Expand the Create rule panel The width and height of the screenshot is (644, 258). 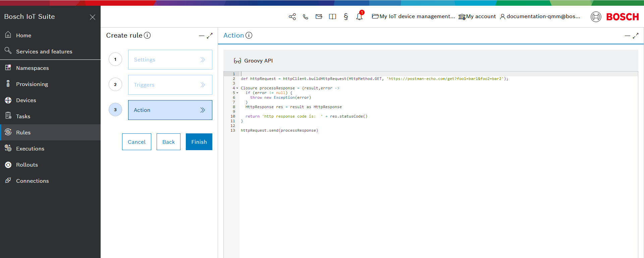click(210, 36)
